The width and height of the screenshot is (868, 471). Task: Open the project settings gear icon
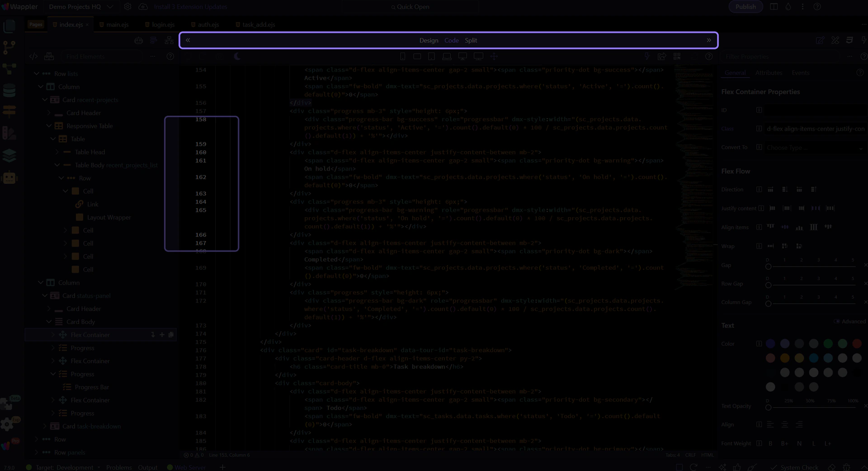pos(127,7)
